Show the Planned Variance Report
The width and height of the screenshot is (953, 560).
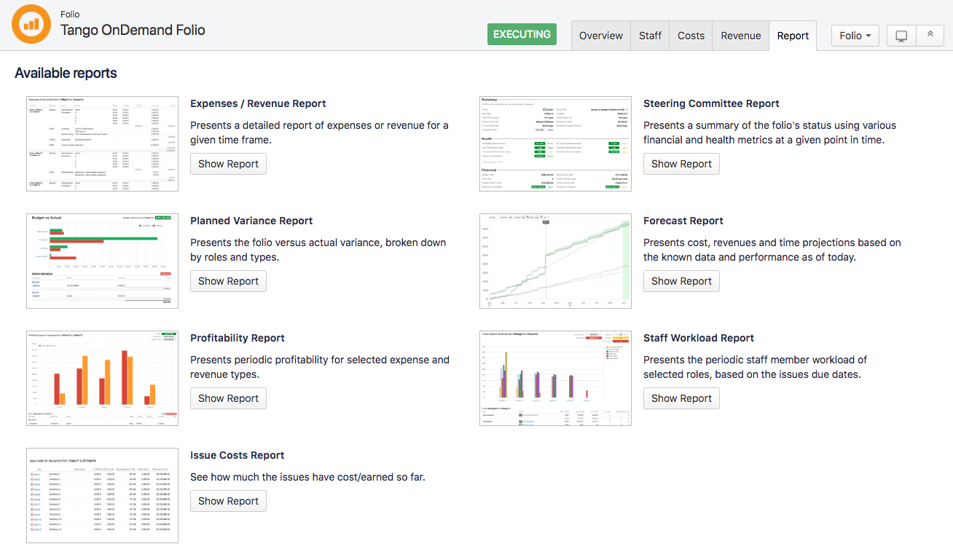pyautogui.click(x=228, y=281)
